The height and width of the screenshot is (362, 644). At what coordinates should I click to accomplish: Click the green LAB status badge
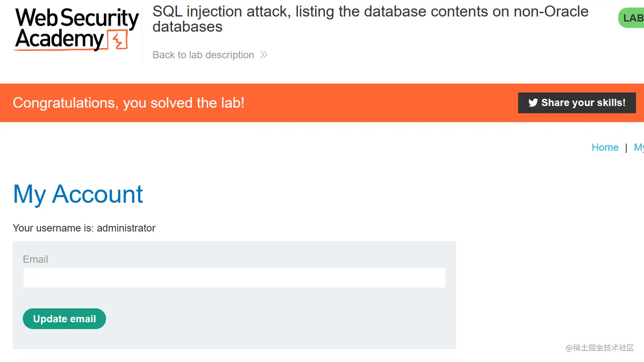(631, 18)
